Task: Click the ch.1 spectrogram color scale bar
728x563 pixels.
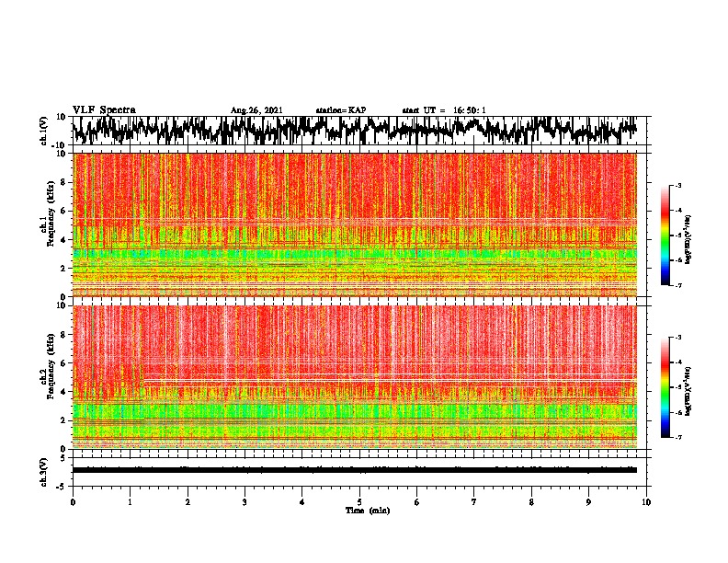Action: (665, 236)
